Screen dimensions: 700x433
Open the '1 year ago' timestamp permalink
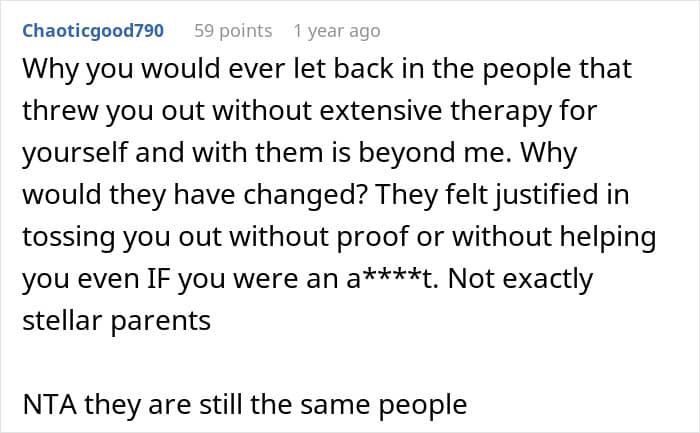coord(337,31)
